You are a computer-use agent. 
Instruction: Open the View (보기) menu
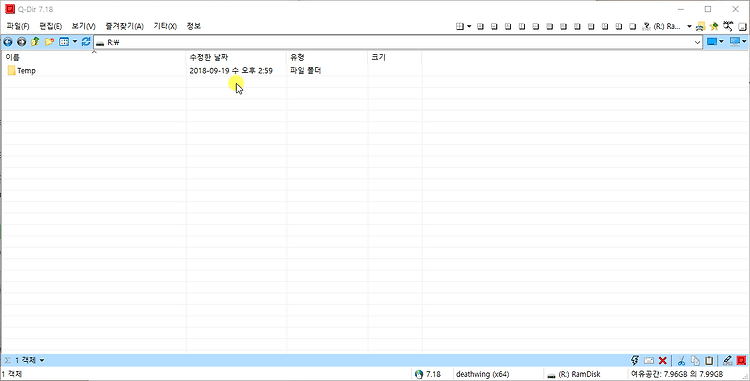pos(84,26)
